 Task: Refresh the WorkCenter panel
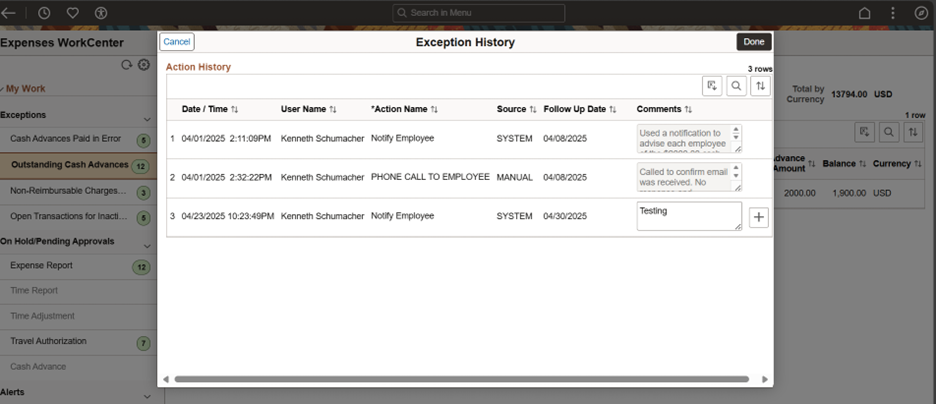click(127, 65)
